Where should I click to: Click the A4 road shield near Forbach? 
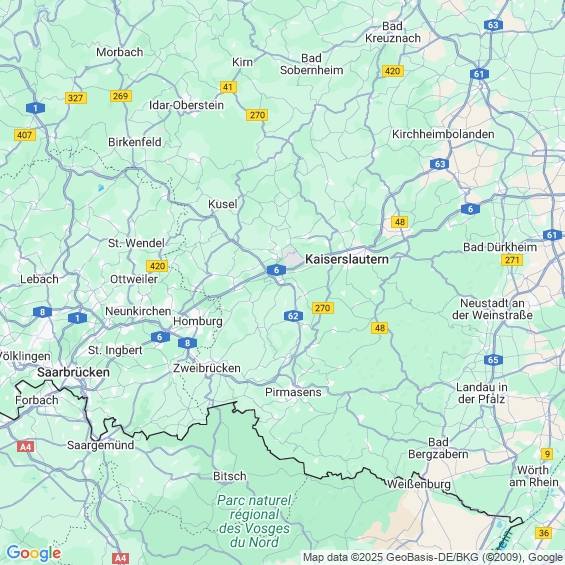pos(26,447)
